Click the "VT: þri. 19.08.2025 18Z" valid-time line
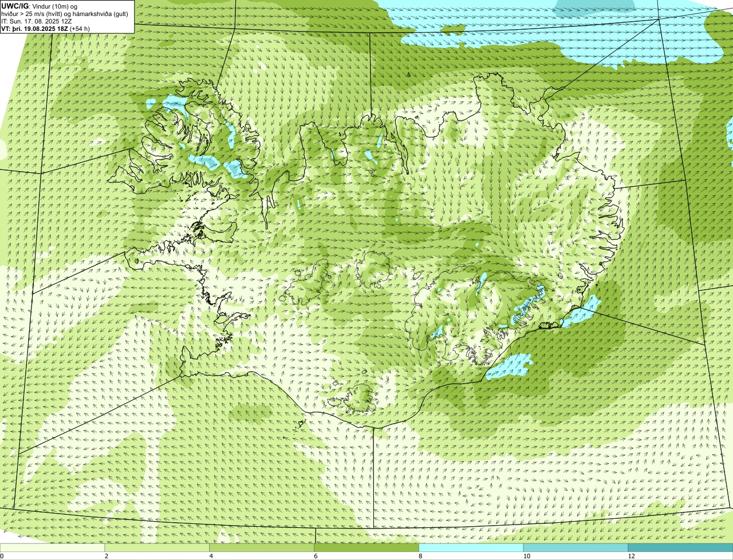Viewport: 733px width, 560px height. click(46, 28)
